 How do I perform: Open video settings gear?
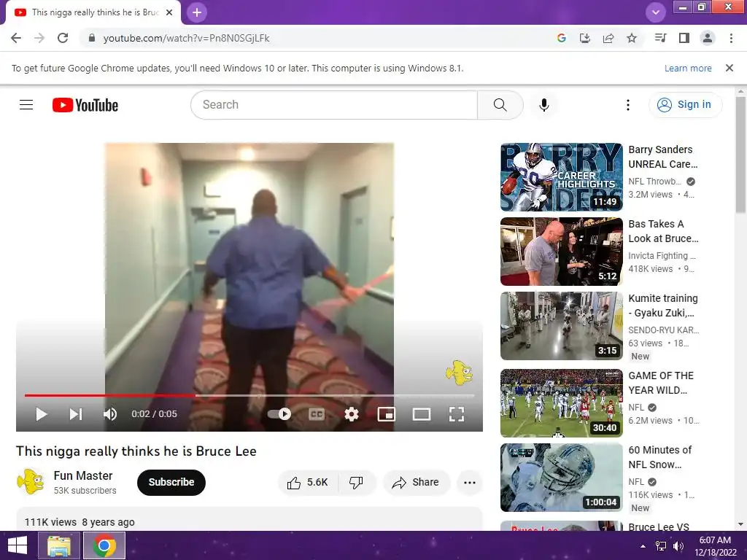click(x=352, y=414)
